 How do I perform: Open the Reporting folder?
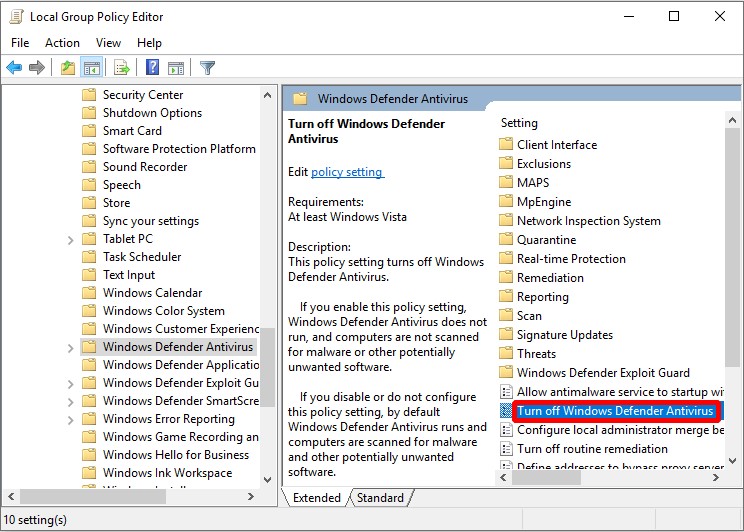tap(542, 297)
